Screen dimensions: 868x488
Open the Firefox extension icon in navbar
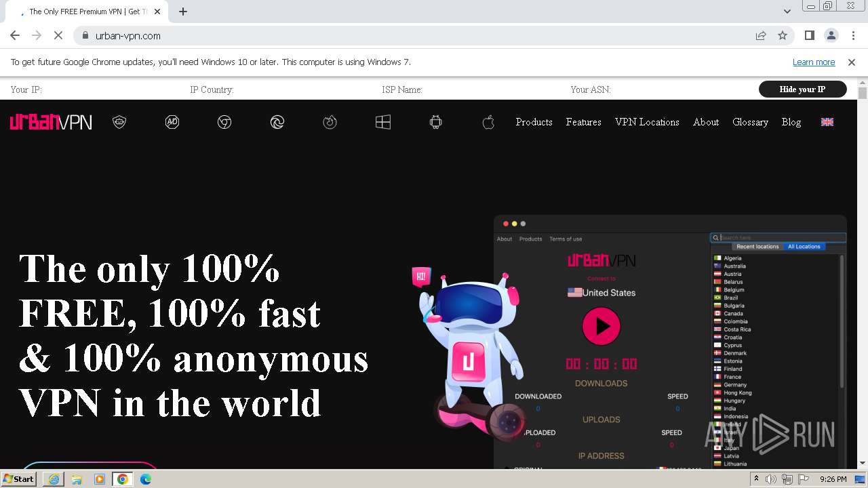tap(330, 122)
